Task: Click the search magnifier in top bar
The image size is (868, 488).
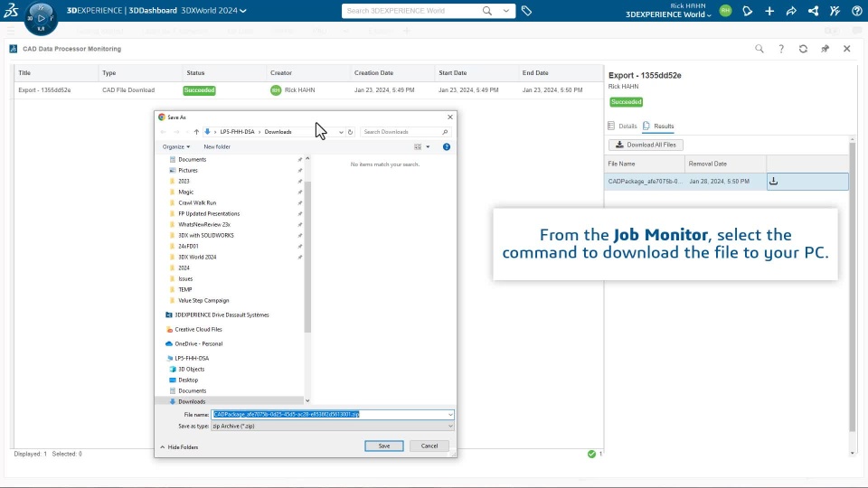Action: (487, 11)
